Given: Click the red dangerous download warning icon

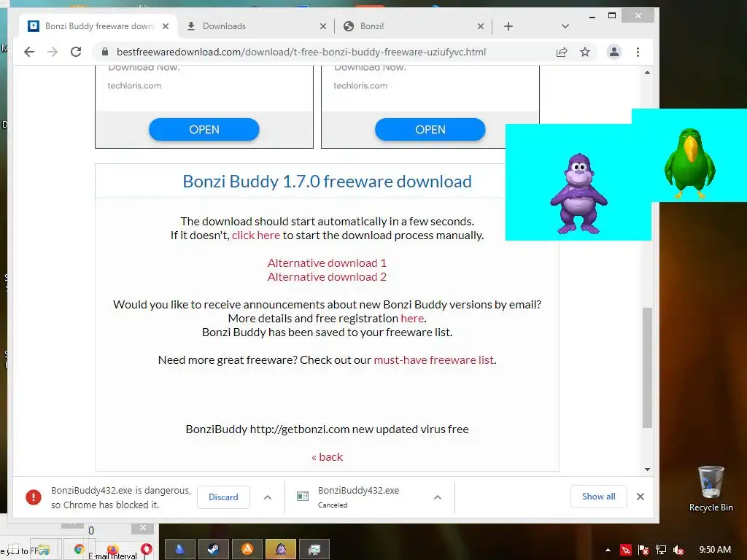Looking at the screenshot, I should 34,497.
